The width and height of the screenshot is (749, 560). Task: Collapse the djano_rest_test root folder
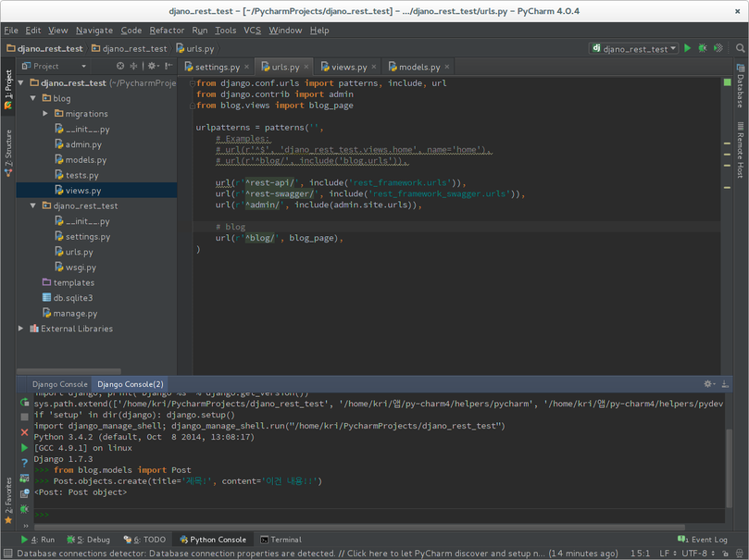pos(20,83)
